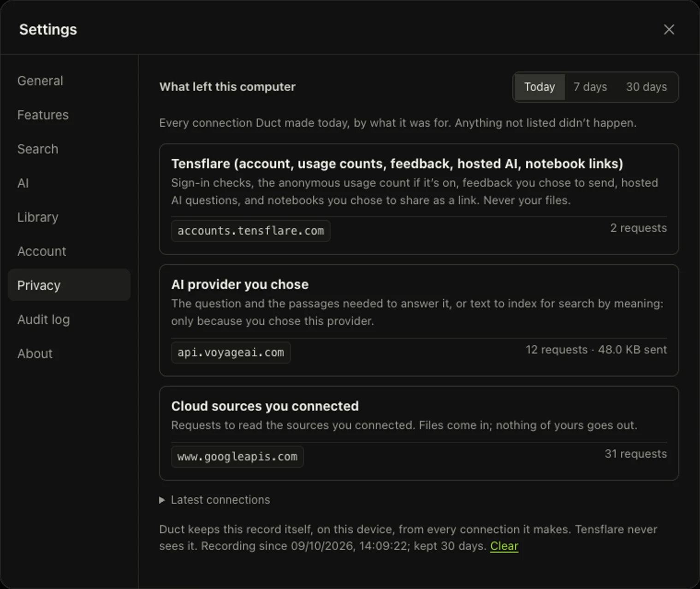The width and height of the screenshot is (700, 589).
Task: Open the General settings section
Action: coord(69,81)
